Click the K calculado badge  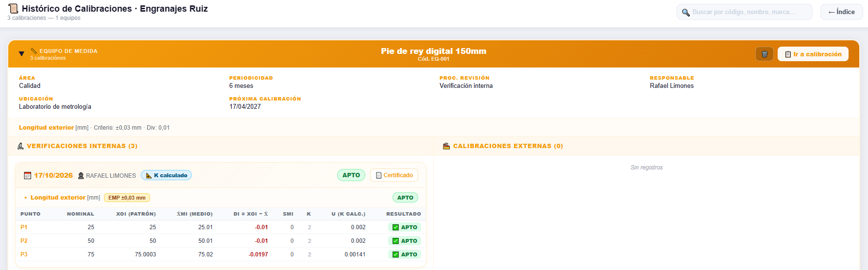tap(166, 175)
